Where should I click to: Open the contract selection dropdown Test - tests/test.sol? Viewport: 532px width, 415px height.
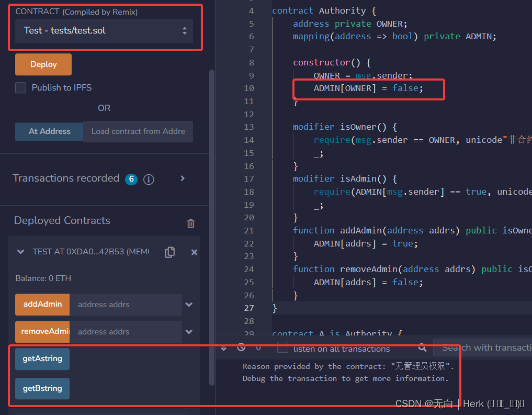(104, 31)
